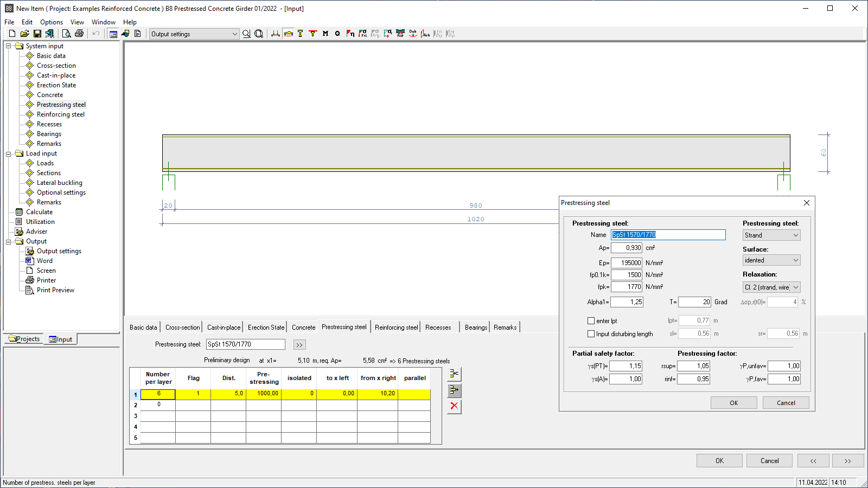Open the Relaxation class dropdown
868x488 pixels.
771,287
